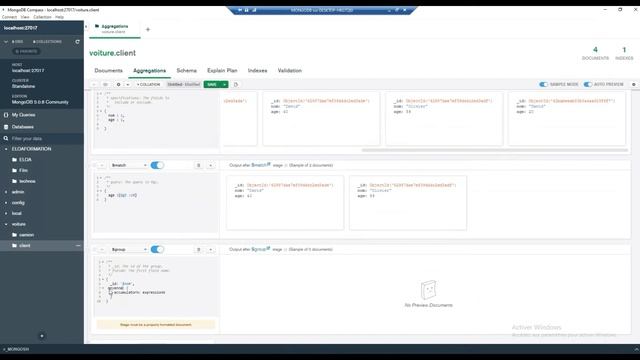This screenshot has width=640, height=360.
Task: Add stage after $group with plus
Action: point(210,249)
